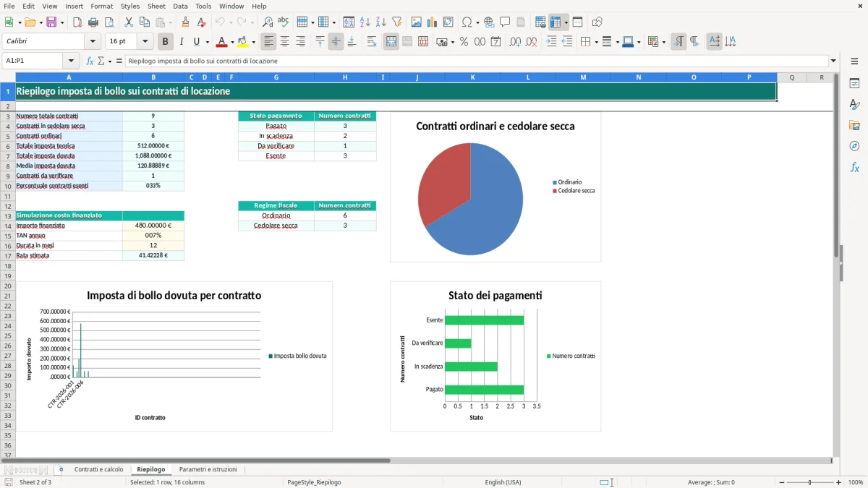Viewport: 868px width, 488px height.
Task: Click the Sidebar Settings hamburger button
Action: coord(854,61)
